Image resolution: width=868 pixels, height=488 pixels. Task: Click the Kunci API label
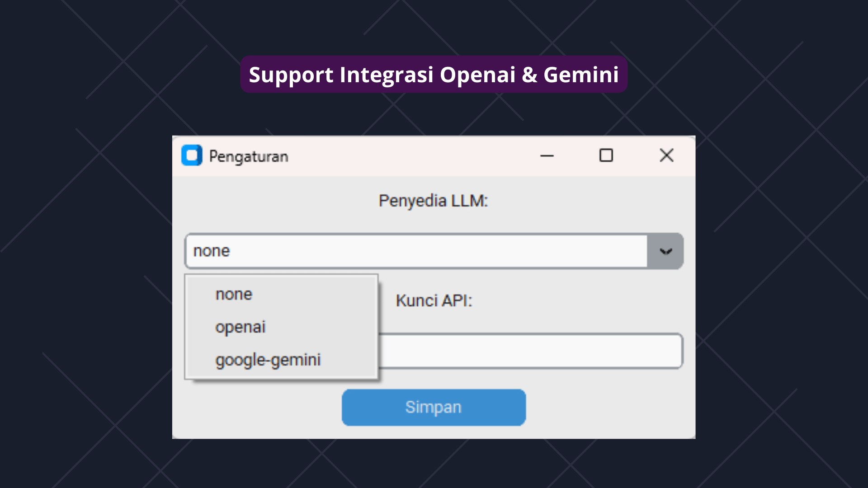point(434,300)
